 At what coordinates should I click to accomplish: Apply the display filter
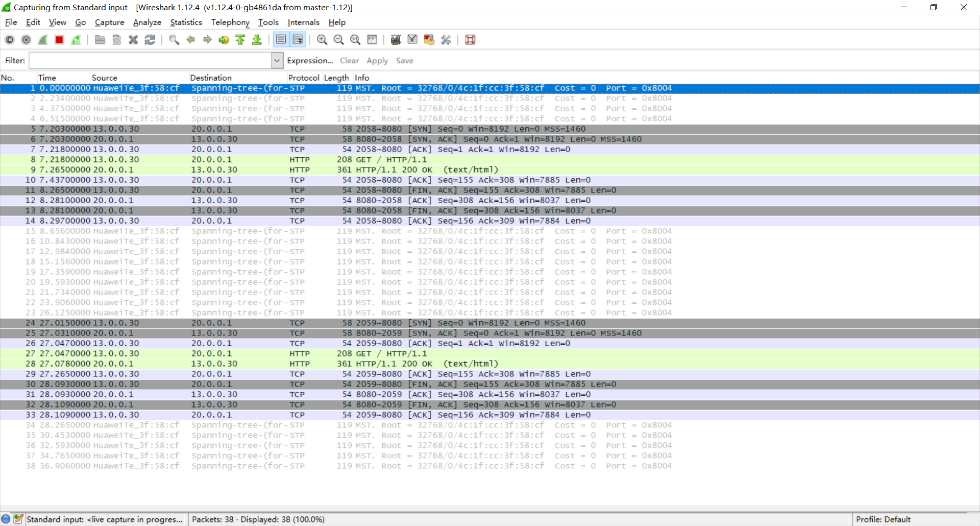coord(377,61)
